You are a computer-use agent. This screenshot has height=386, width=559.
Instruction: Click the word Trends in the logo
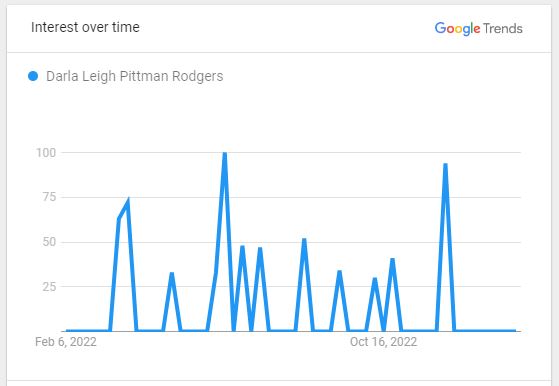coord(503,29)
